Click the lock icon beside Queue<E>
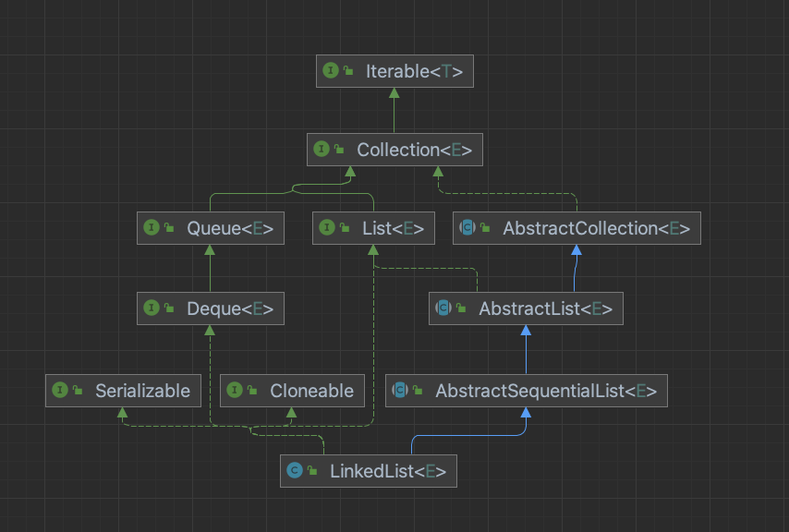This screenshot has width=789, height=532. pos(169,227)
